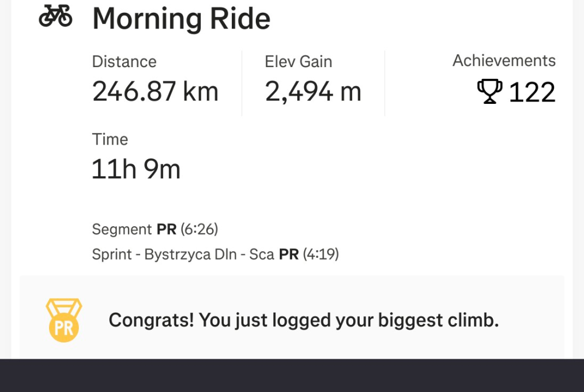The width and height of the screenshot is (584, 392).
Task: Open the Morning Ride activity title
Action: (181, 19)
